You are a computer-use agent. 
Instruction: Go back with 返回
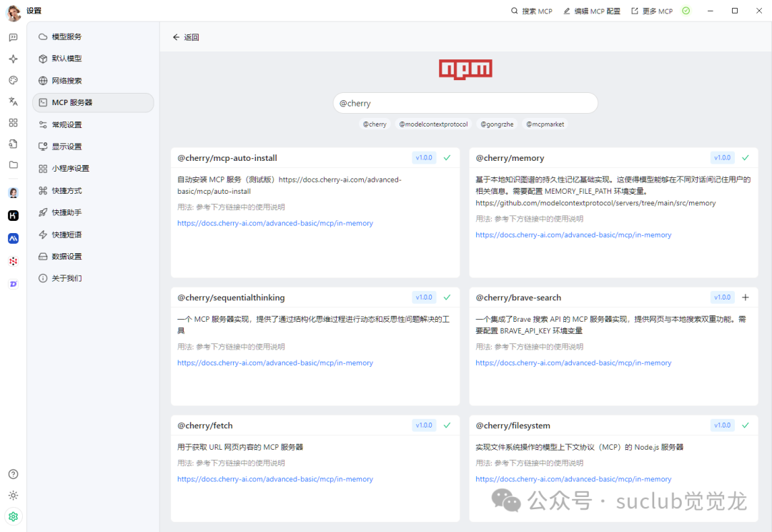[186, 37]
